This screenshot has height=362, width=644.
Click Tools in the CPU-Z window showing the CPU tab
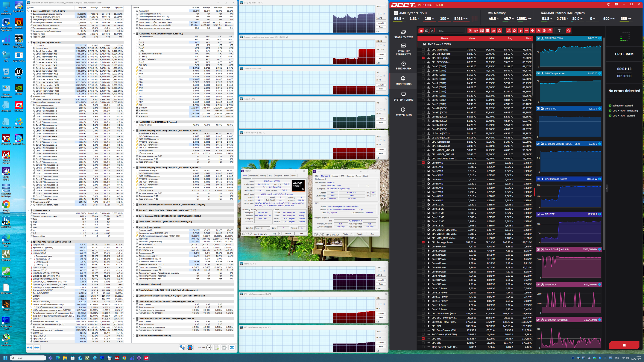274,234
